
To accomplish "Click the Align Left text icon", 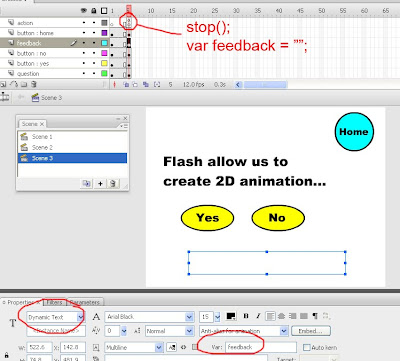I will 270,316.
